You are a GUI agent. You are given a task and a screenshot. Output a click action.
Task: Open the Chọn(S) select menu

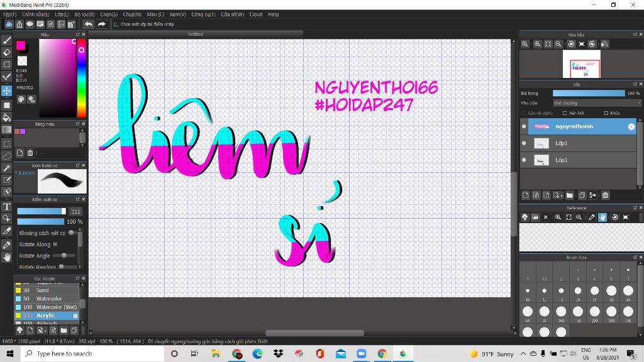[x=109, y=14]
